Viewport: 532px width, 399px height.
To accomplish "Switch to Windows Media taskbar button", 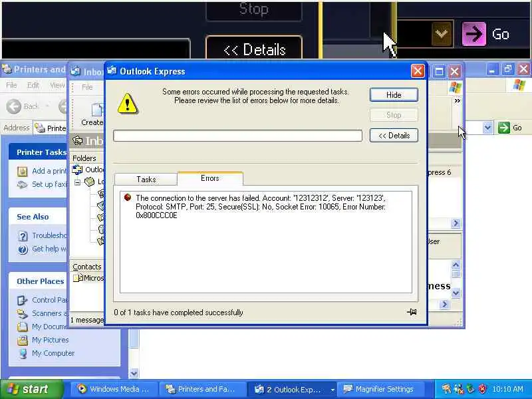I will (x=114, y=389).
